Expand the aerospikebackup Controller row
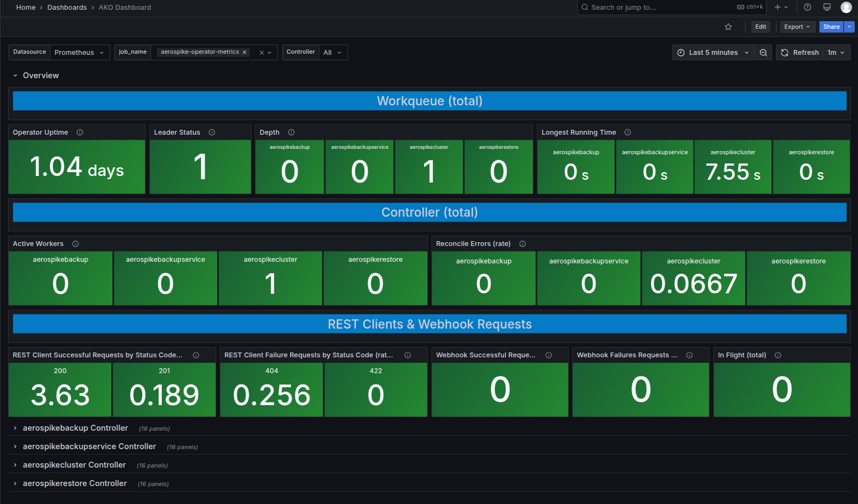This screenshot has height=504, width=858. pyautogui.click(x=75, y=428)
